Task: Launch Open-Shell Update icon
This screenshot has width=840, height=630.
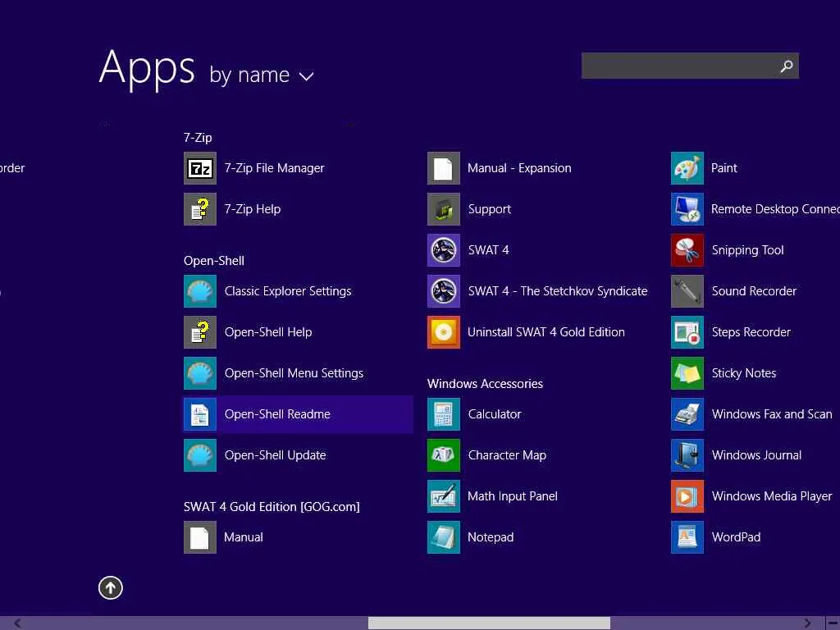Action: [200, 455]
